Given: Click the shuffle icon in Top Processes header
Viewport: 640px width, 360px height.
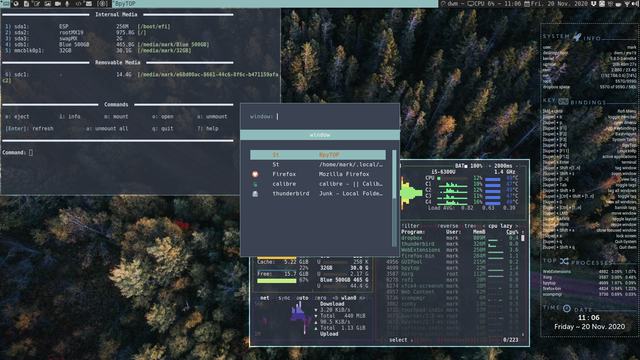Looking at the screenshot, I should pos(564,261).
